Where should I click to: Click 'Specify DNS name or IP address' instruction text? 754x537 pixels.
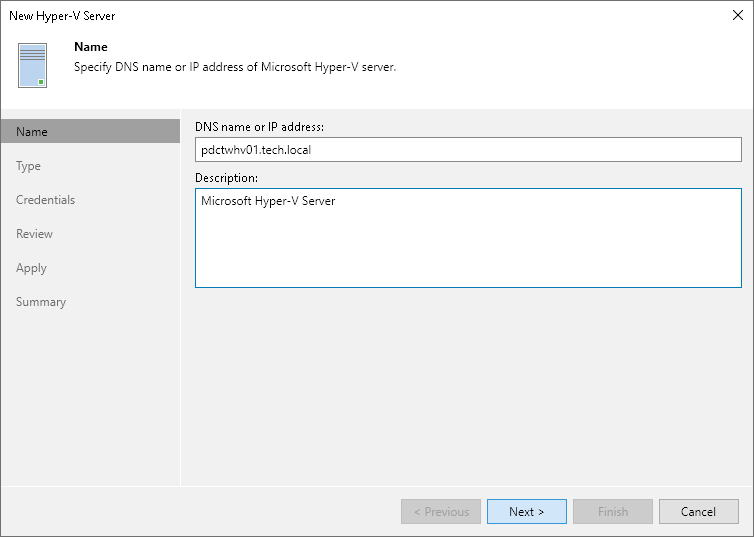click(x=235, y=67)
